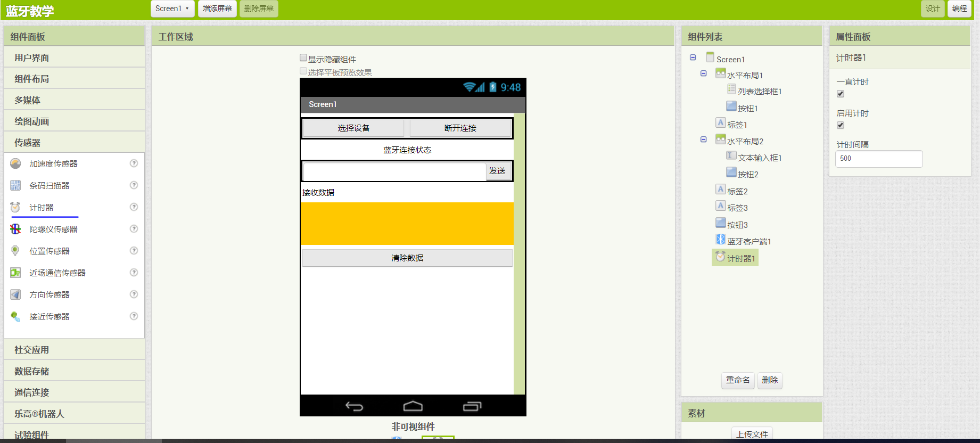
Task: Open the 数据存储 palette section
Action: [75, 371]
